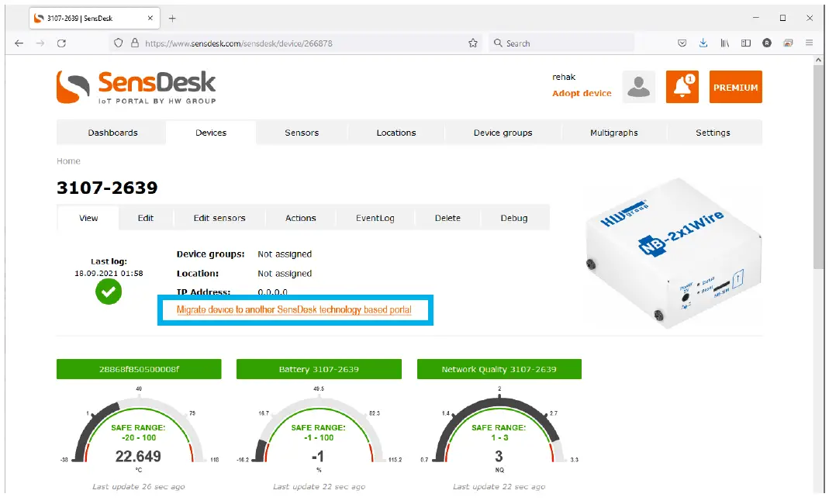This screenshot has width=829, height=504.
Task: Open the Locations menu tab
Action: pyautogui.click(x=396, y=133)
